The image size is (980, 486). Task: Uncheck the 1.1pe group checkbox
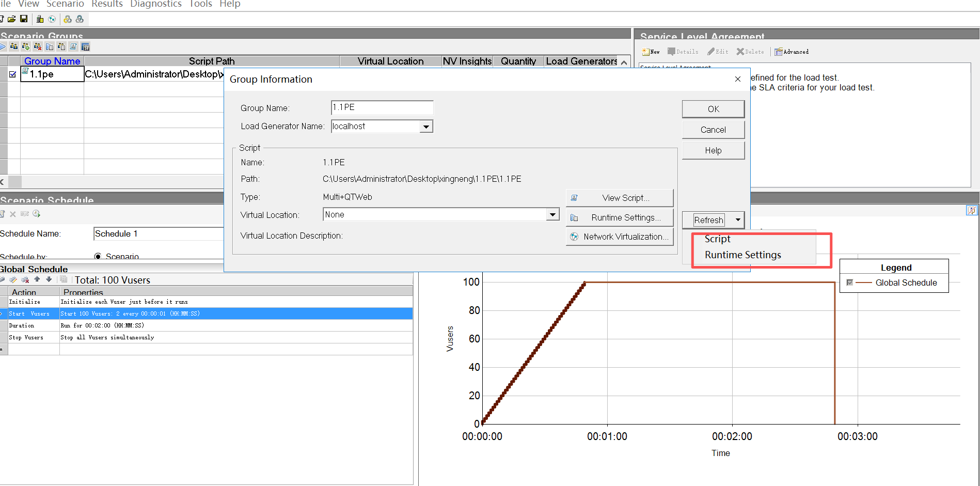click(x=12, y=74)
